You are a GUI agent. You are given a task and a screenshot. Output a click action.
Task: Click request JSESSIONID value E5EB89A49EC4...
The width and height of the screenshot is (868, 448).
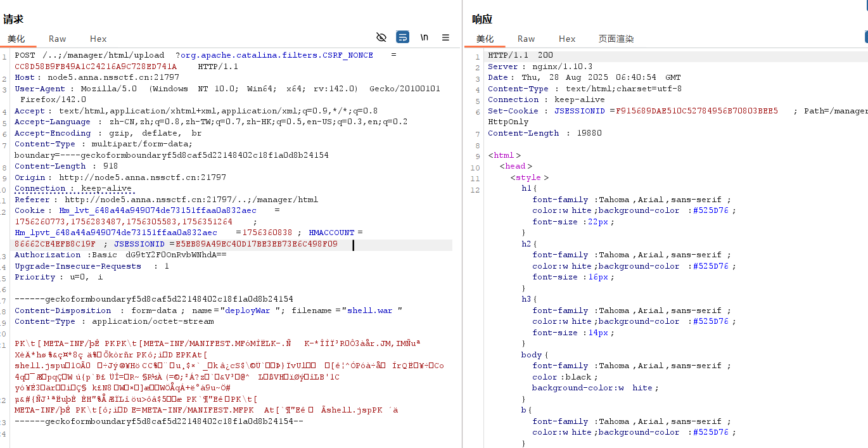click(256, 244)
